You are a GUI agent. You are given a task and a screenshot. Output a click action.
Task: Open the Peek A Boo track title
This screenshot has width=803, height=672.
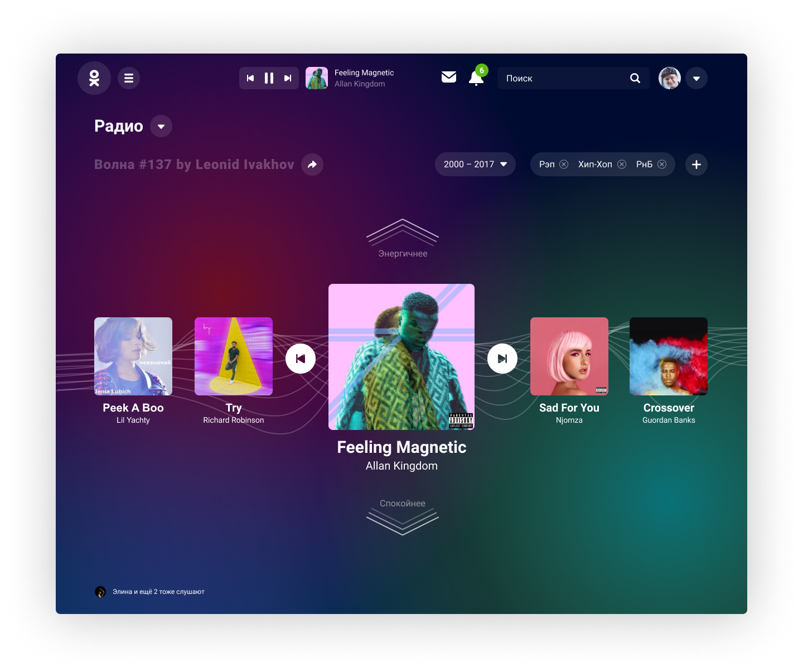point(133,408)
